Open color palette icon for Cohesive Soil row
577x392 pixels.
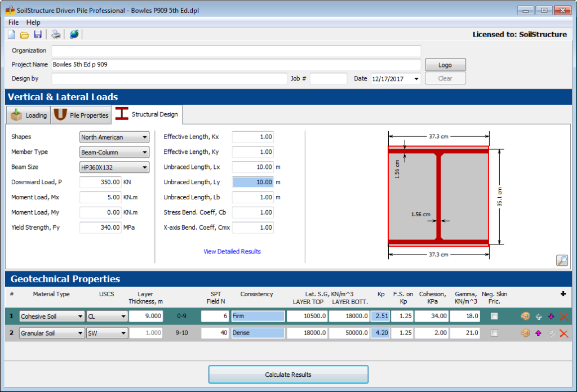coord(526,317)
